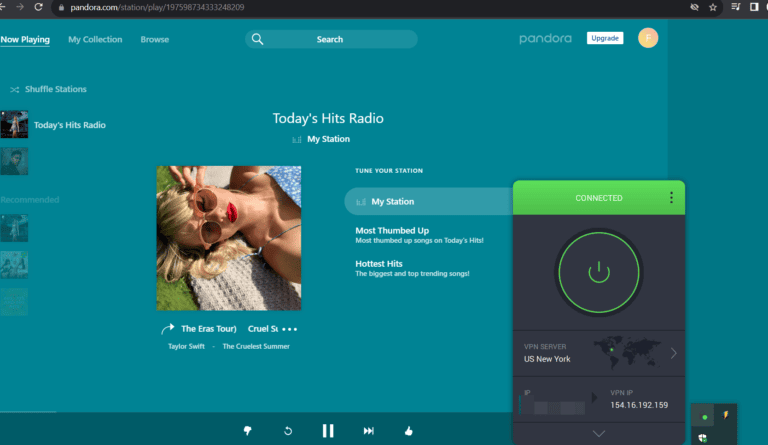Screen dimensions: 768x445
Task: Select My Station tuning mode
Action: [x=429, y=201]
